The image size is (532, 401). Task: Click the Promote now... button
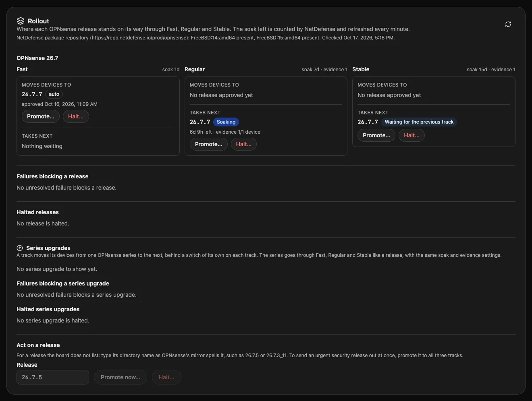coord(121,377)
